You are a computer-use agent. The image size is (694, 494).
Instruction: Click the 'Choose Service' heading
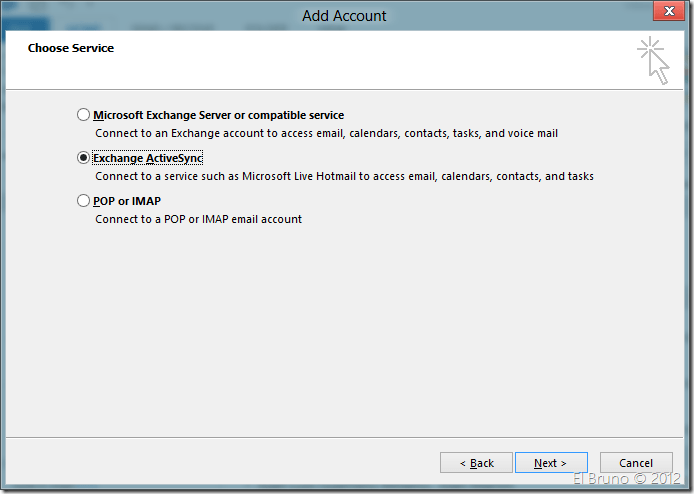coord(70,48)
